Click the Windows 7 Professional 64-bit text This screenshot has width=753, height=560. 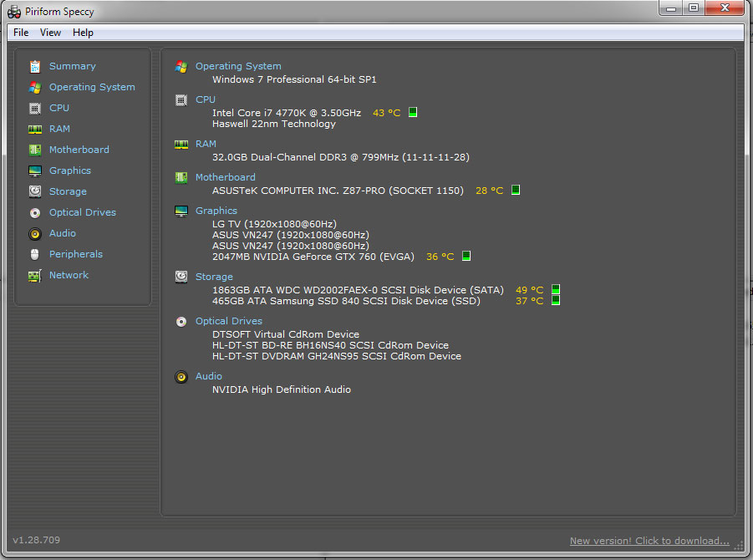coord(294,79)
